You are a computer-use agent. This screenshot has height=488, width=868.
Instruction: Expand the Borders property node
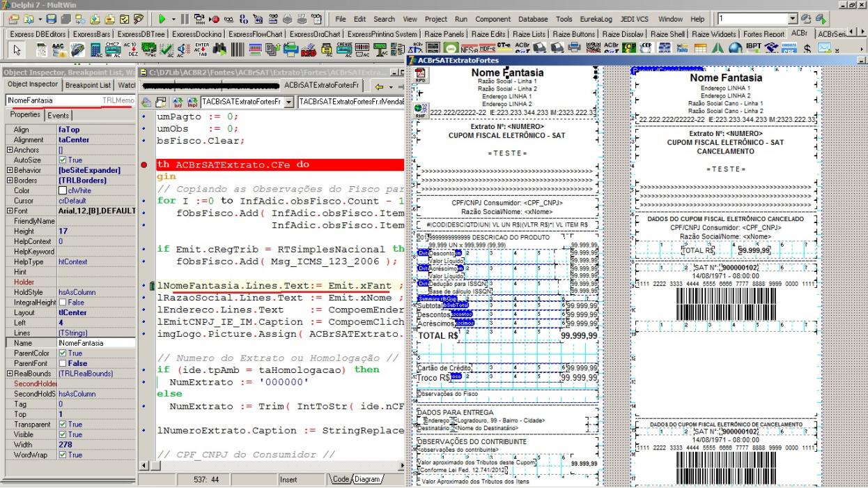[x=9, y=180]
